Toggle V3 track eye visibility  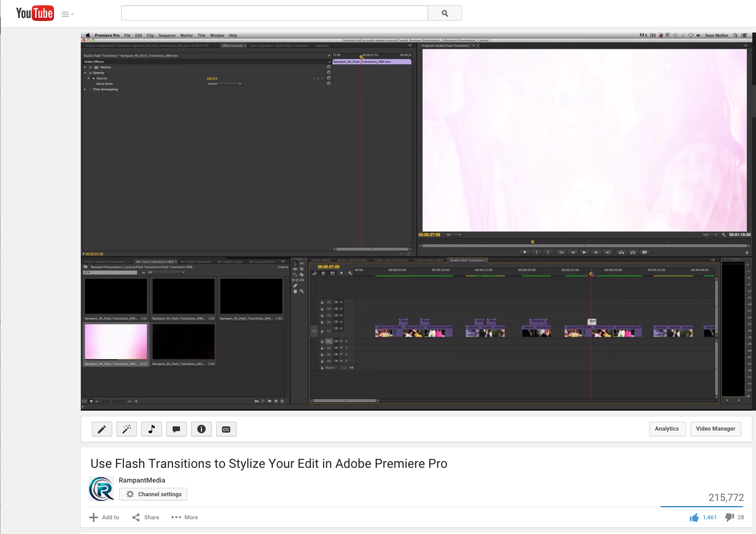(341, 316)
